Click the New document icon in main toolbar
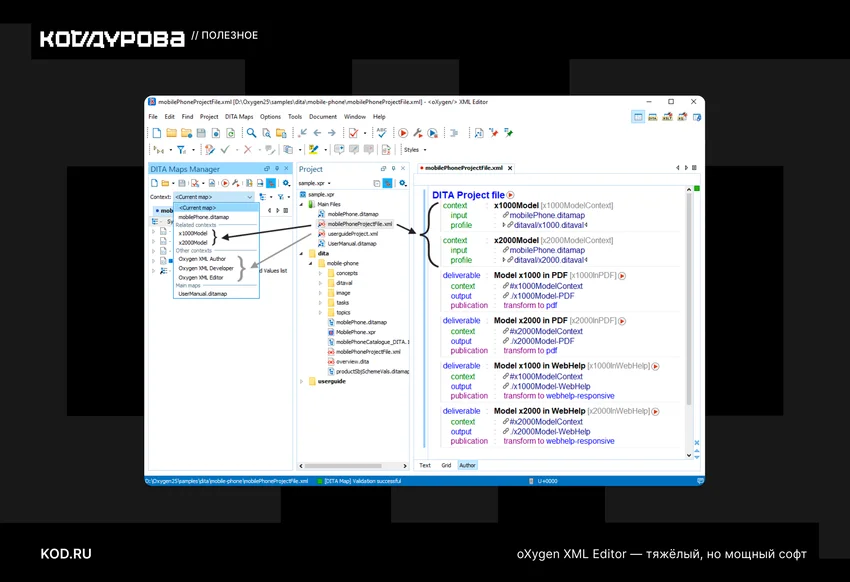Viewport: 850px width, 582px height. (157, 133)
